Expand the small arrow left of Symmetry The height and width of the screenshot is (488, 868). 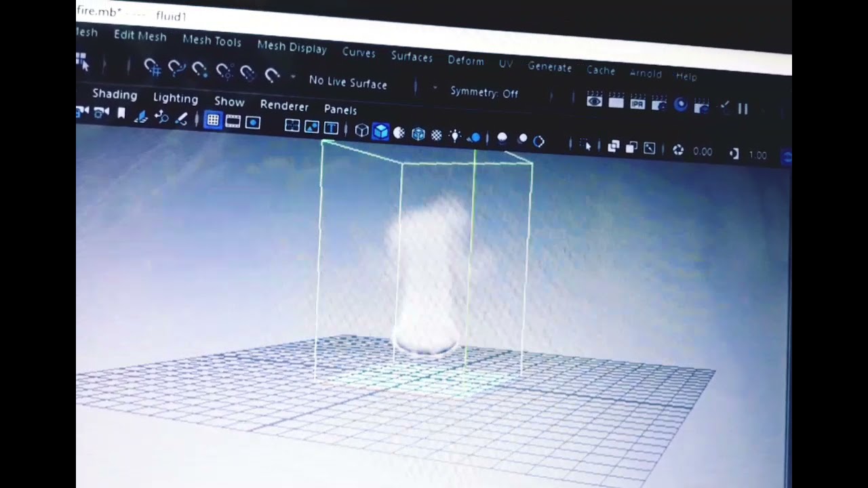click(435, 88)
